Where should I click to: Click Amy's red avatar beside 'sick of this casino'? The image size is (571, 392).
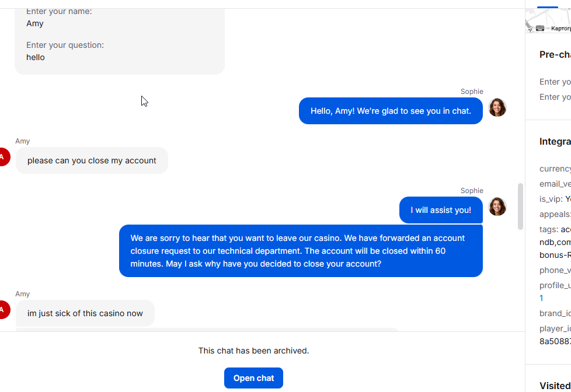[4, 310]
